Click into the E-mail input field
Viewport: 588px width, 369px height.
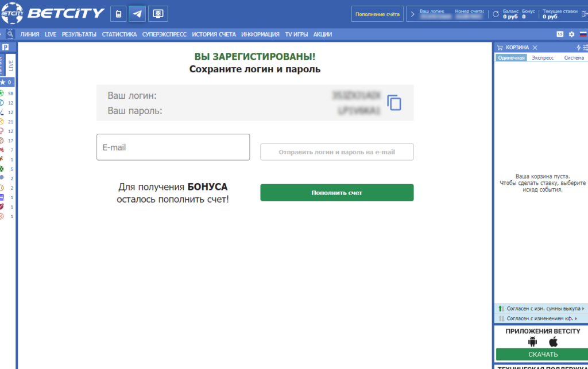(x=173, y=147)
